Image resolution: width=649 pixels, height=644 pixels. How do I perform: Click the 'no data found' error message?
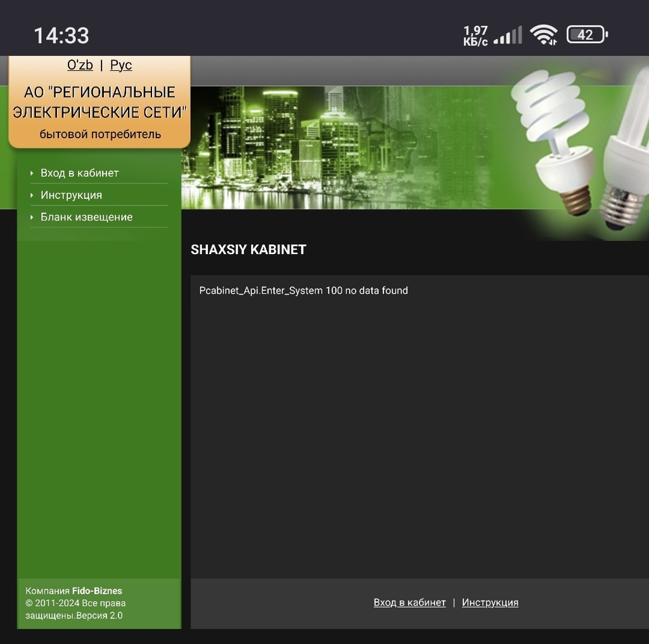[304, 291]
